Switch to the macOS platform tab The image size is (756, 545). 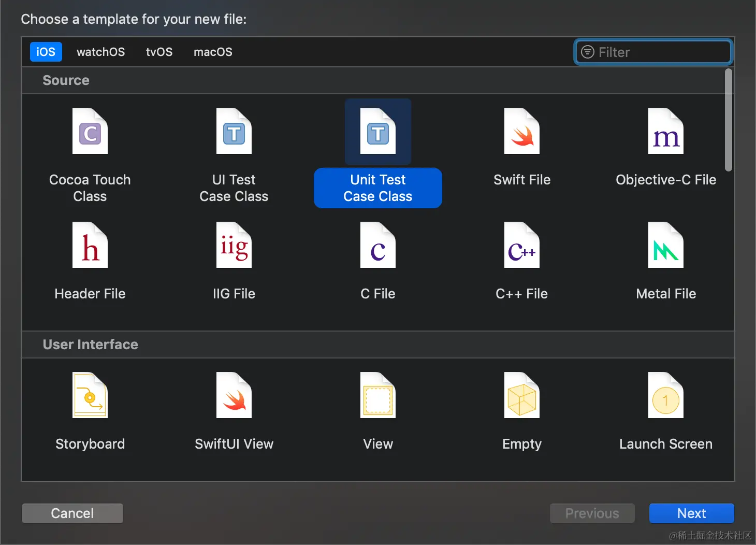pyautogui.click(x=213, y=52)
